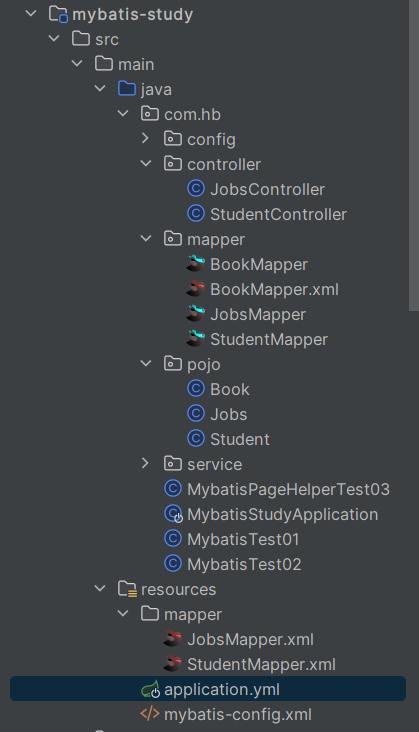
Task: Click the project tree vertical scrollbar
Action: click(x=414, y=155)
